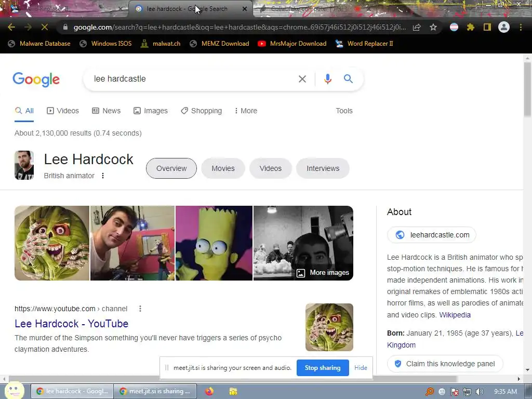Click the horizontal scrollbar at page bottom
Image resolution: width=532 pixels, height=399 pixels.
coord(232,379)
